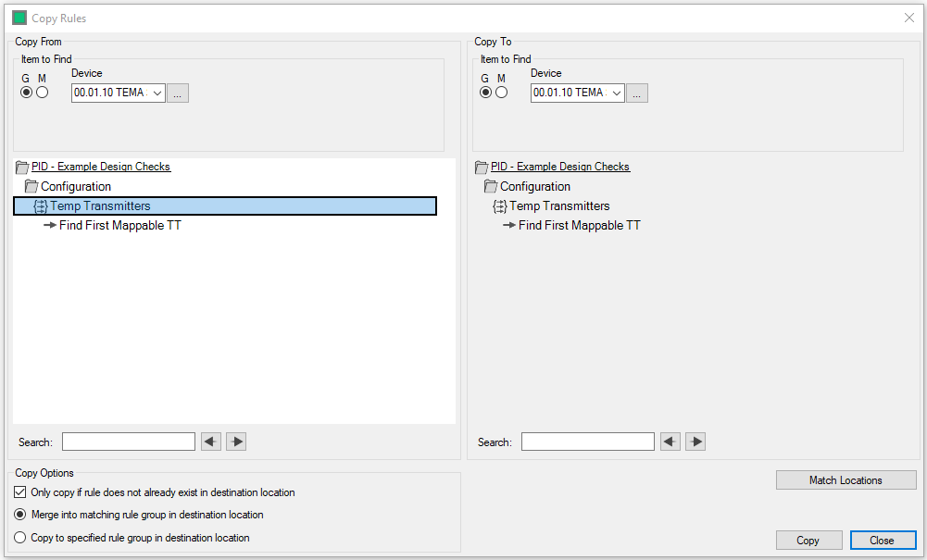
Task: Click the Copy From device browse ellipsis button
Action: point(178,93)
